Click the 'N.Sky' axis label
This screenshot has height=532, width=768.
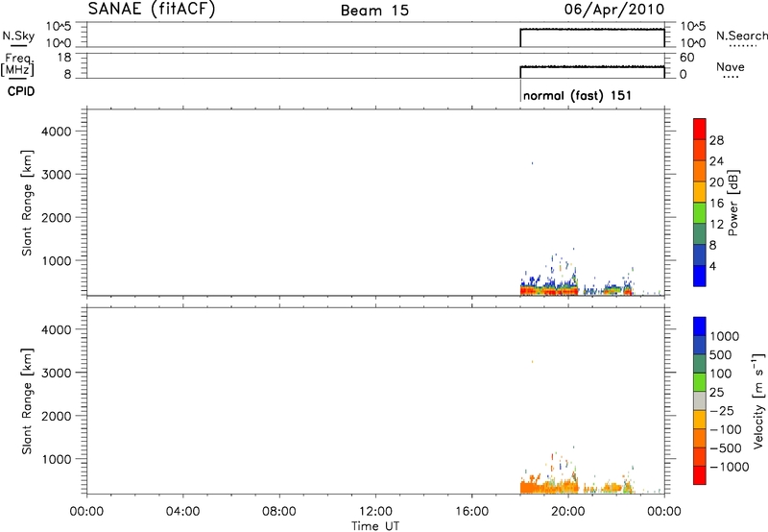pyautogui.click(x=18, y=36)
